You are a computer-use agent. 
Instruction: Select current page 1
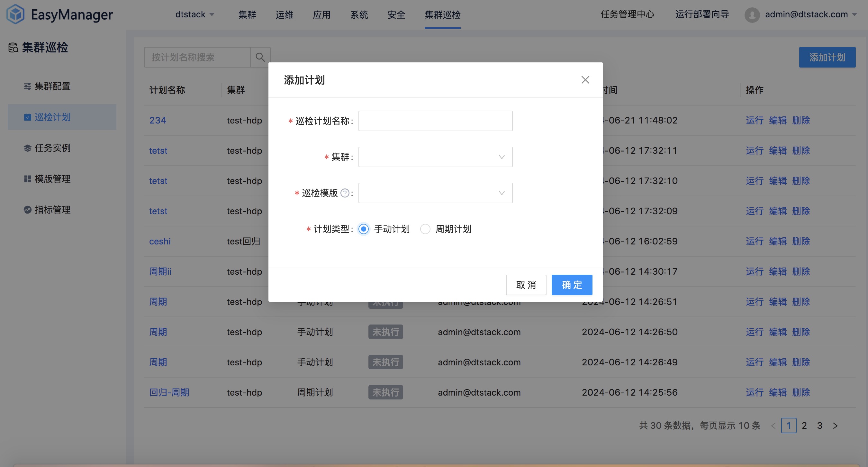pos(789,426)
